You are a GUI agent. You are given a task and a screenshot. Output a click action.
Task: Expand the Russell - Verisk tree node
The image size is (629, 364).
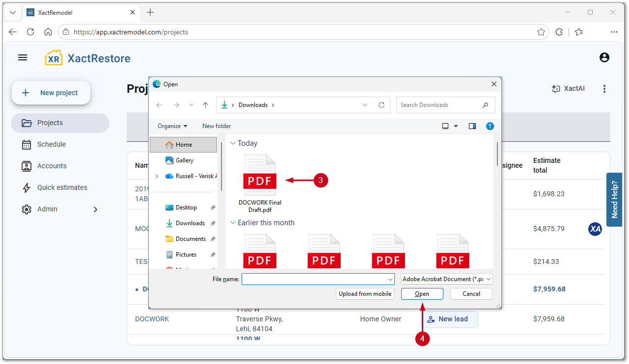pos(157,176)
